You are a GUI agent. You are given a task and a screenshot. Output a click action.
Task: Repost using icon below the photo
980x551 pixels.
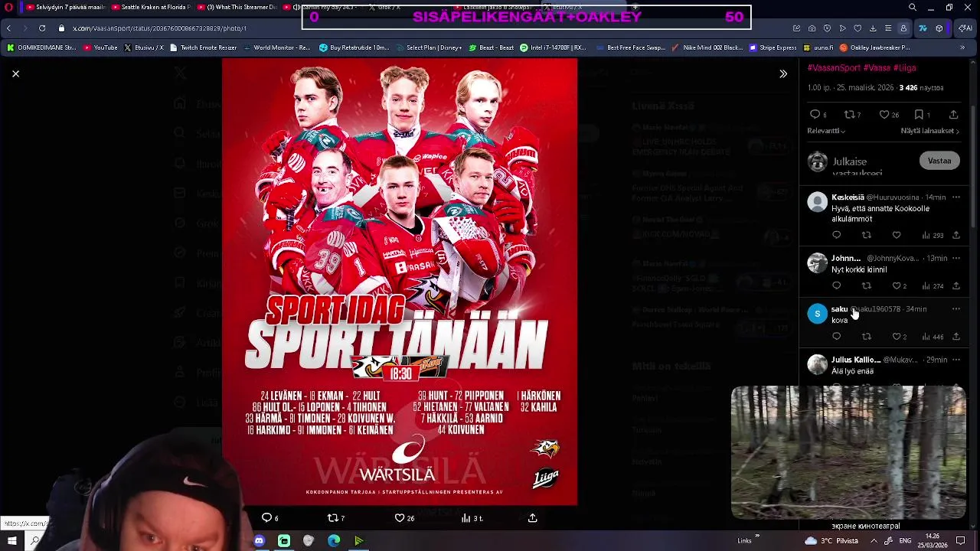336,518
